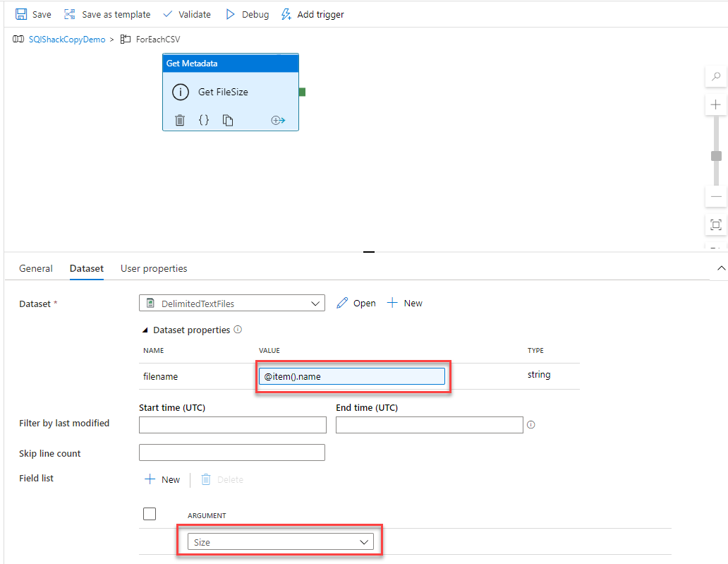
Task: Tick the field list select-all checkbox
Action: (150, 514)
